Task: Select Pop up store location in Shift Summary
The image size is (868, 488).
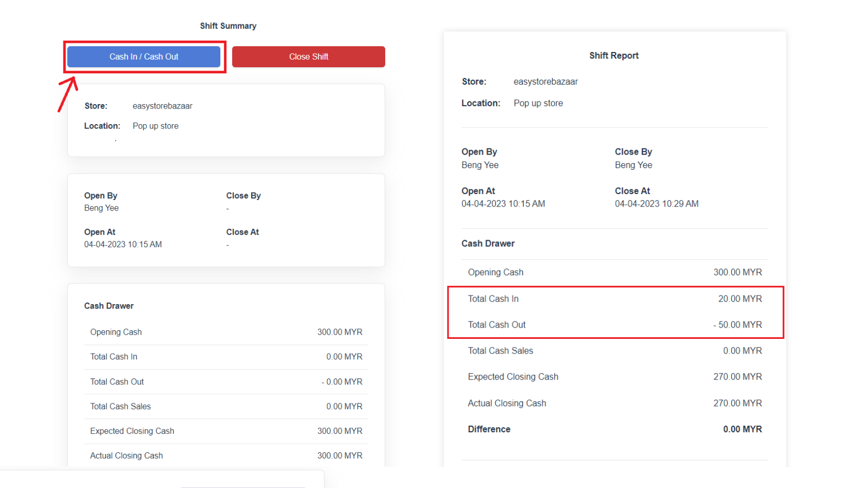Action: tap(156, 126)
